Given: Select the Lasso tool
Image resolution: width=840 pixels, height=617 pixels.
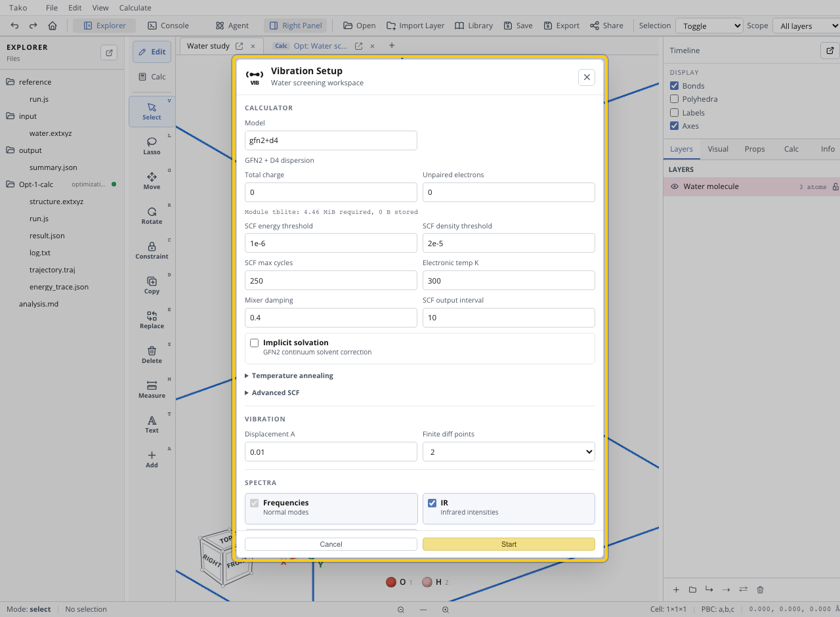Looking at the screenshot, I should [152, 146].
